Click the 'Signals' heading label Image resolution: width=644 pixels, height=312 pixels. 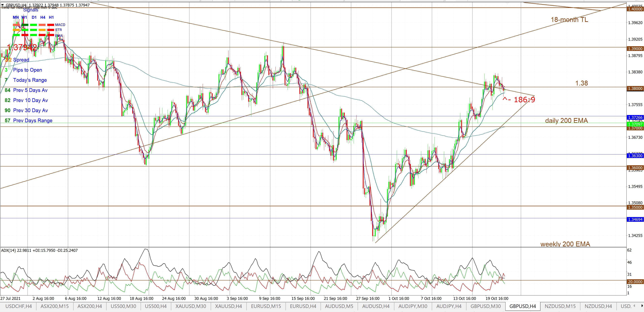coord(31,10)
